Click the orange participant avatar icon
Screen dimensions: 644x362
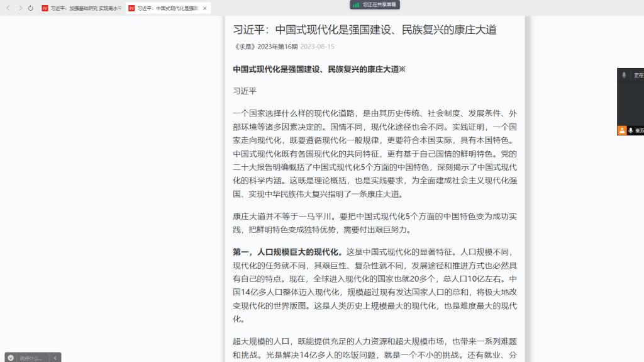tap(622, 130)
